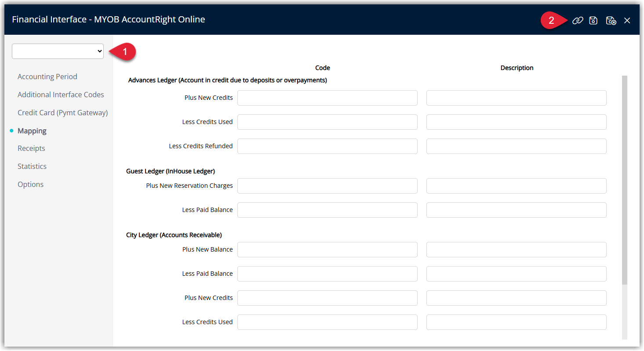Click the Description column header
The image size is (644, 351).
[517, 68]
